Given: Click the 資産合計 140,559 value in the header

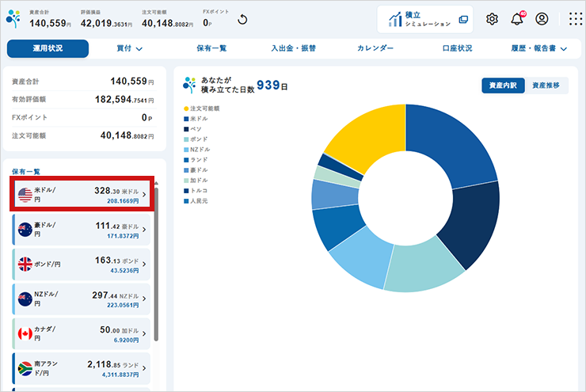Looking at the screenshot, I should pyautogui.click(x=51, y=23).
